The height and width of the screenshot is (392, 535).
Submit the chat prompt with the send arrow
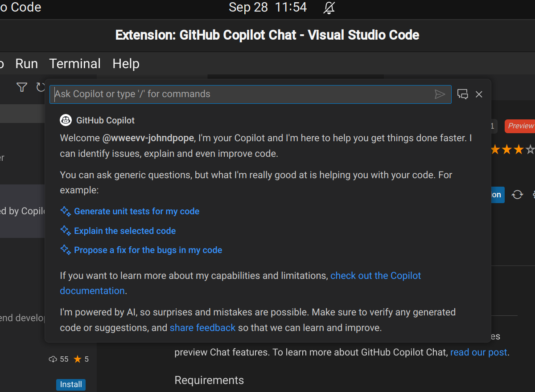[440, 94]
